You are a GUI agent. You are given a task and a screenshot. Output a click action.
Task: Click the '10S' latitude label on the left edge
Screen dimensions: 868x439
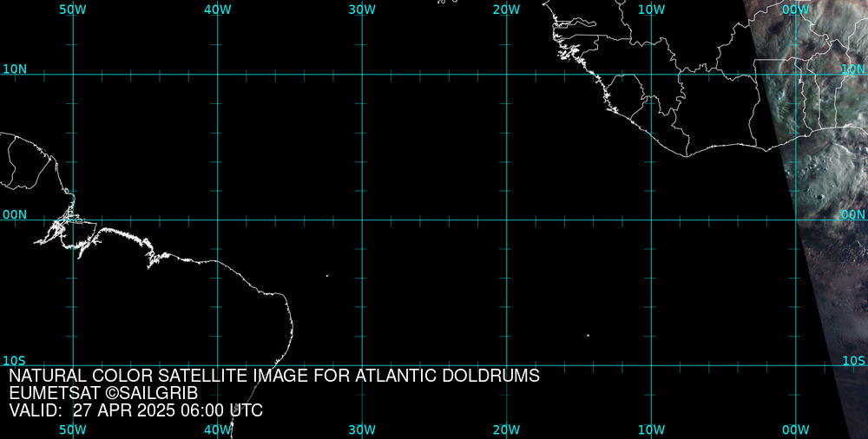(x=15, y=361)
